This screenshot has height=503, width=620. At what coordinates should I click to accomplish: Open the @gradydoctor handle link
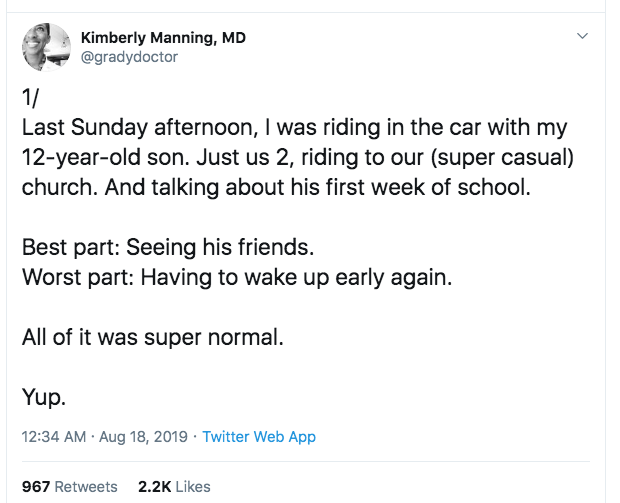pos(129,57)
